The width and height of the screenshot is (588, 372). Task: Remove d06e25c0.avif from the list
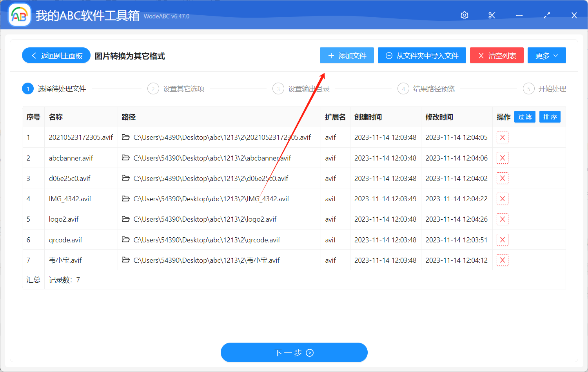pyautogui.click(x=502, y=178)
